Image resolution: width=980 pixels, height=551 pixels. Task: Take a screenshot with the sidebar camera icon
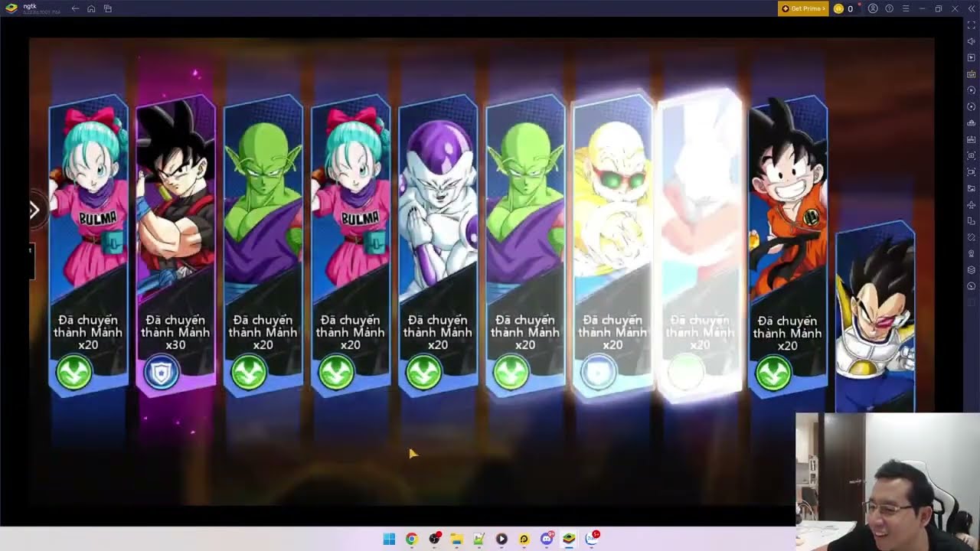coord(971,155)
